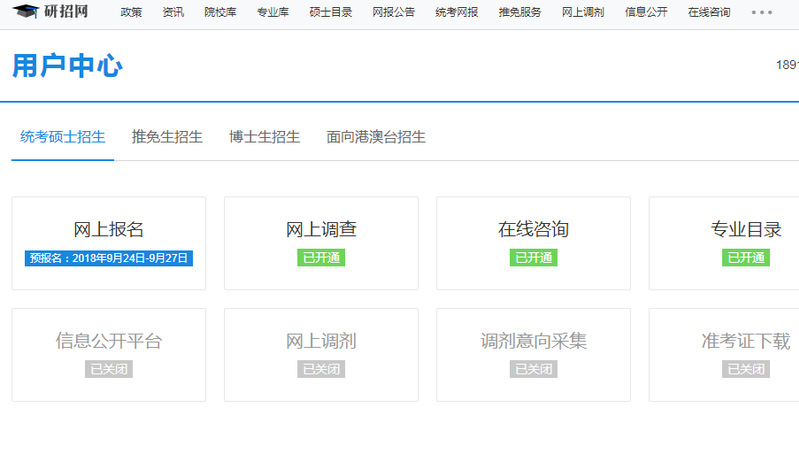Open the 网上调剂 card

tap(321, 355)
